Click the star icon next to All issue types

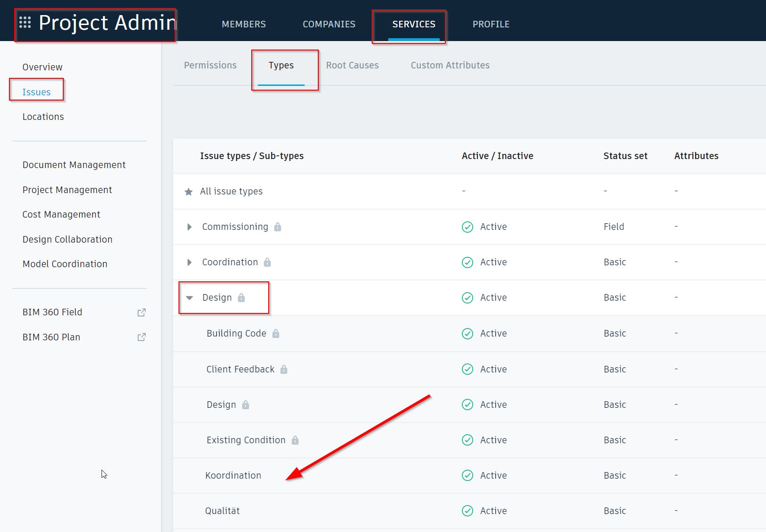pos(188,191)
